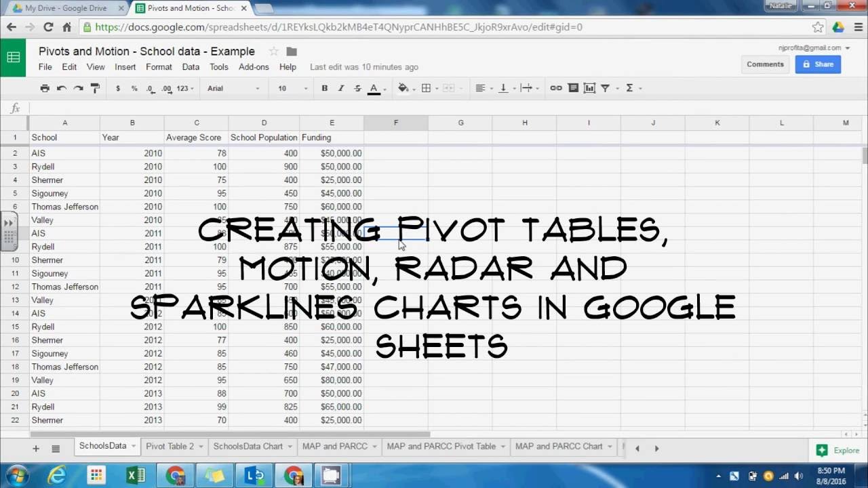Open the text color A picker
Viewport: 868px width, 488px height.
click(x=374, y=88)
